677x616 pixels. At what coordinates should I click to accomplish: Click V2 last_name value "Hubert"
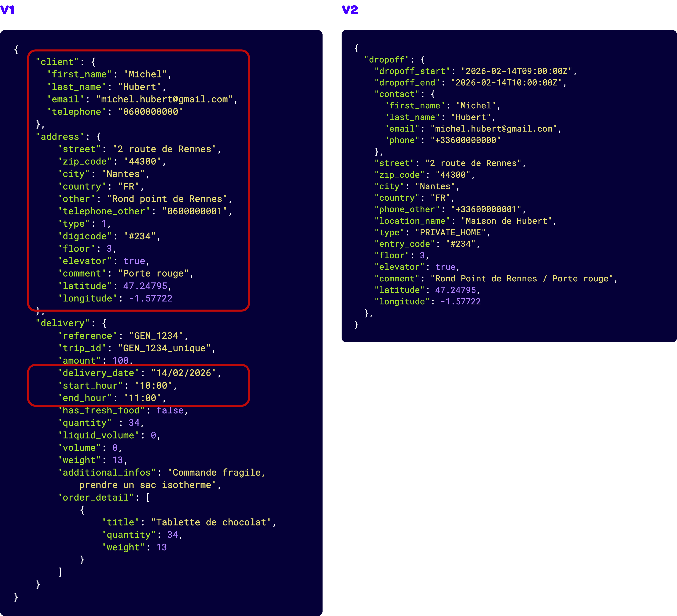(471, 117)
